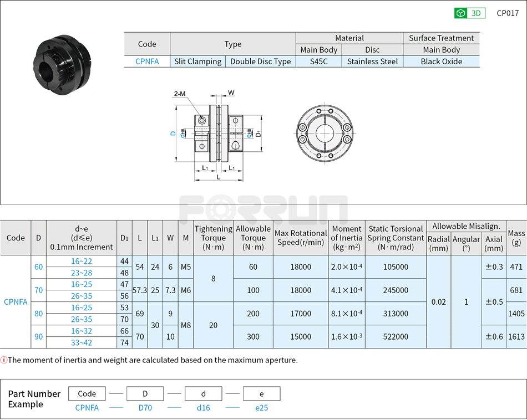Click the front-view coupling drawing
This screenshot has width=527, height=420.
click(x=325, y=133)
